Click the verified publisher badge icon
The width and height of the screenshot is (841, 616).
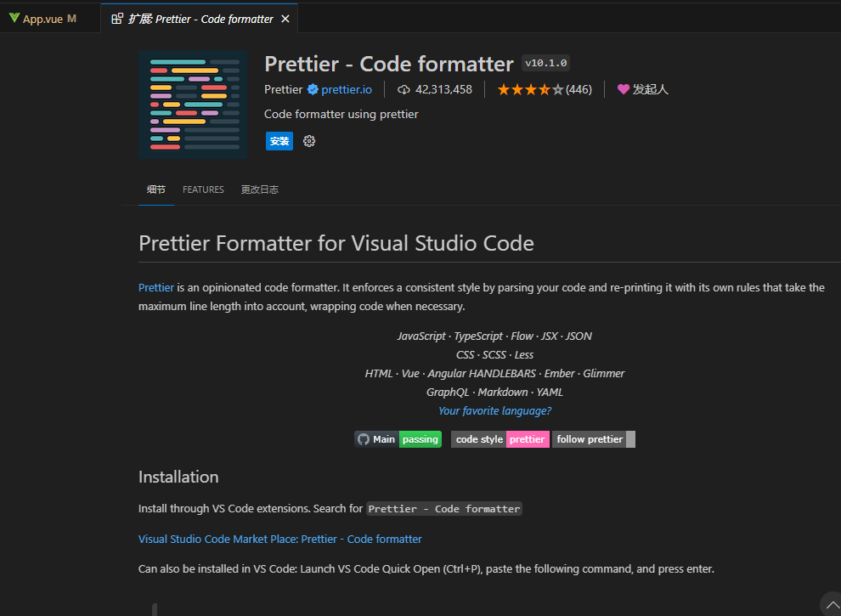(313, 89)
